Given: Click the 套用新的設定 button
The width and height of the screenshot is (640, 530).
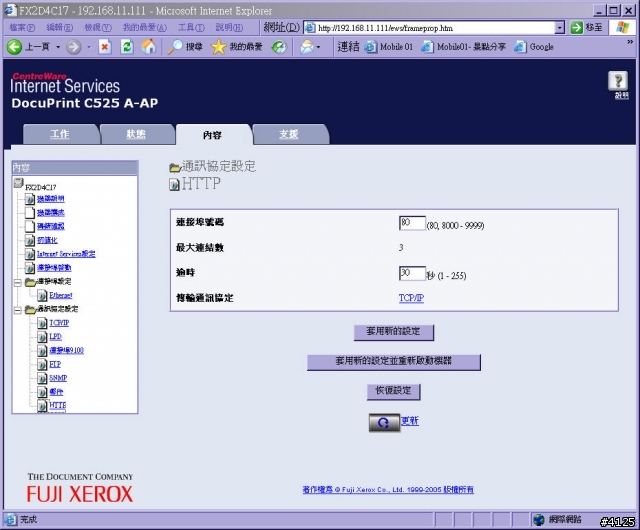Looking at the screenshot, I should (x=393, y=332).
